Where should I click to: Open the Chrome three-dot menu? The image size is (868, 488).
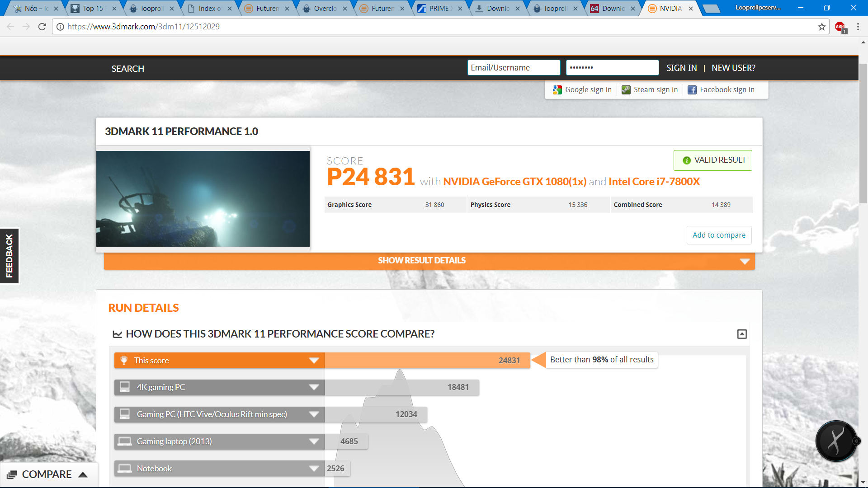[x=858, y=27]
